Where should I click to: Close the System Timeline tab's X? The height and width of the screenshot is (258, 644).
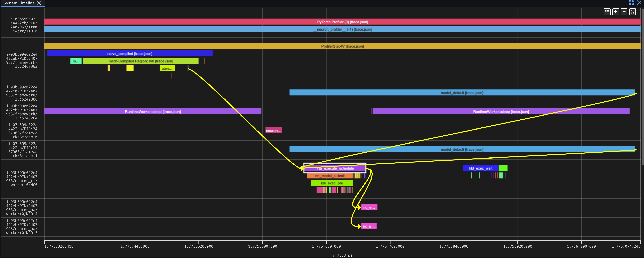point(39,3)
